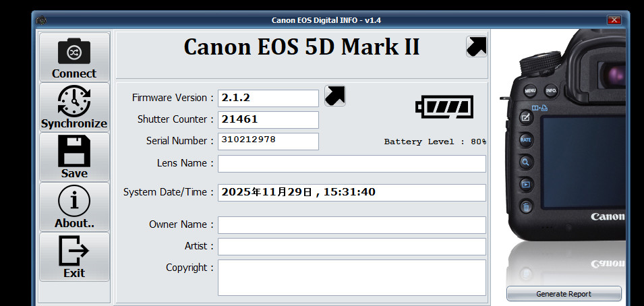Focus the Lens Name input box
This screenshot has height=306, width=644.
(352, 164)
